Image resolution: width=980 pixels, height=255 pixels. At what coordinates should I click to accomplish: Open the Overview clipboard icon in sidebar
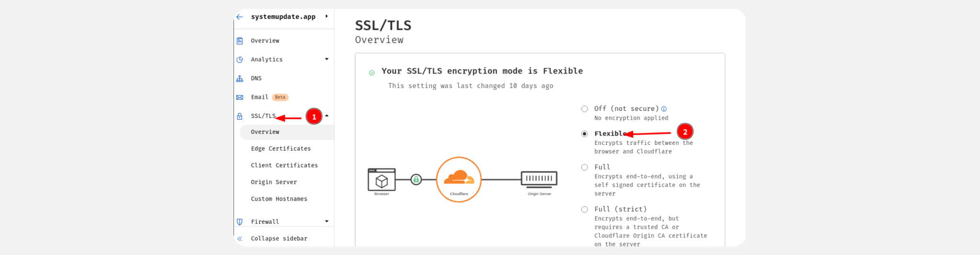(240, 41)
